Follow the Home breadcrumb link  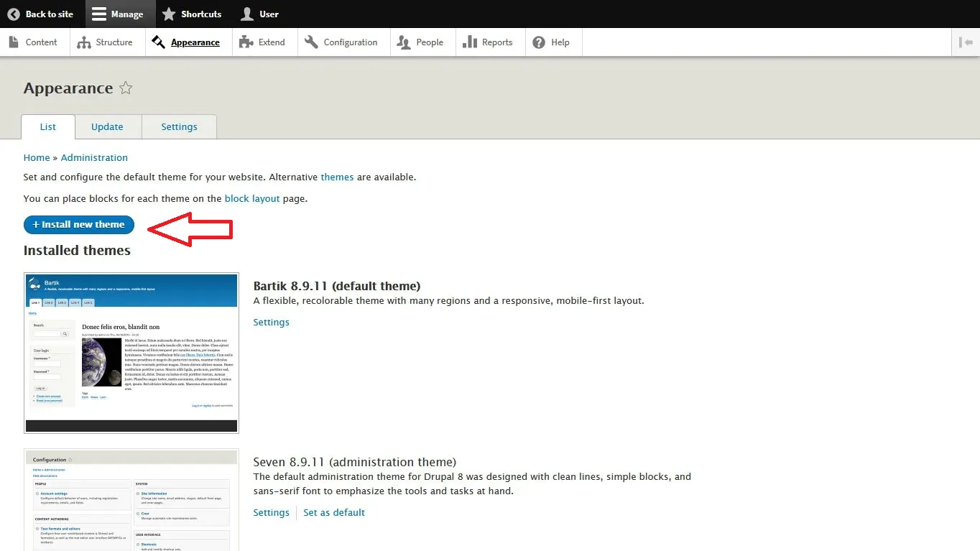coord(37,157)
